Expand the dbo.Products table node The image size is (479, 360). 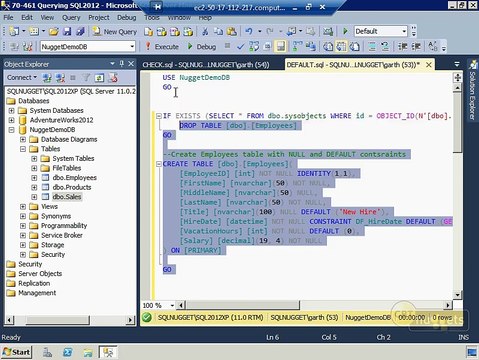pyautogui.click(x=34, y=187)
